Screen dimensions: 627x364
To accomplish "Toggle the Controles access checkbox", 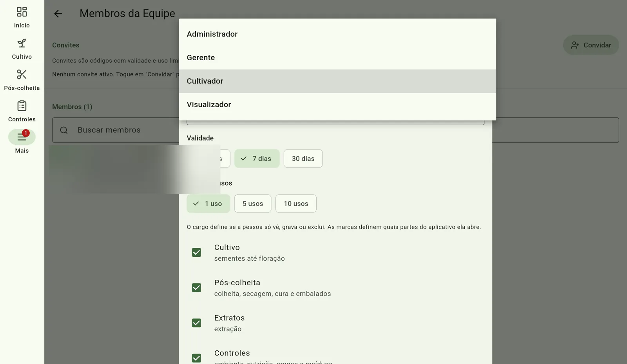I will (196, 358).
